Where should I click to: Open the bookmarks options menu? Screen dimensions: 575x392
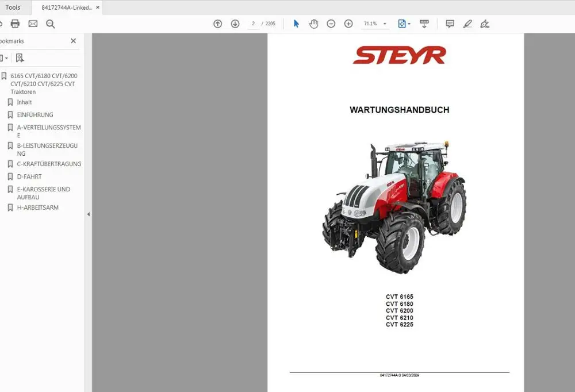[3, 57]
